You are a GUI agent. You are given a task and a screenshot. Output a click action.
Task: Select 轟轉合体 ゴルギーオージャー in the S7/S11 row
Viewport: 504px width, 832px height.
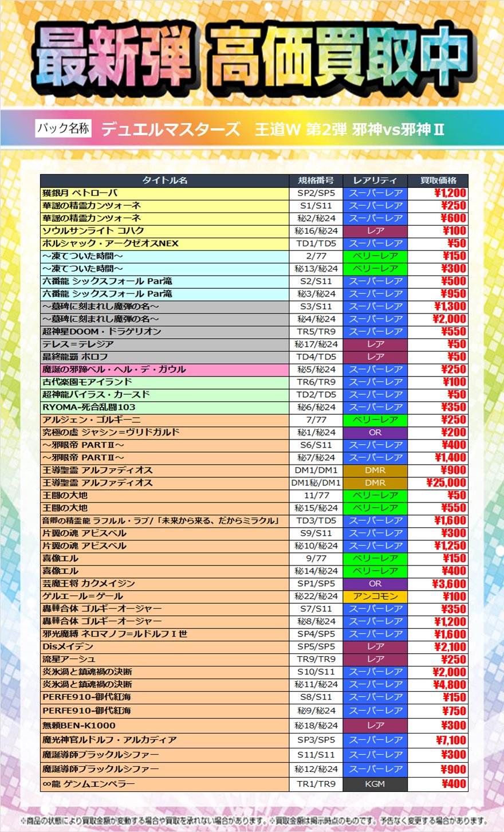102,609
